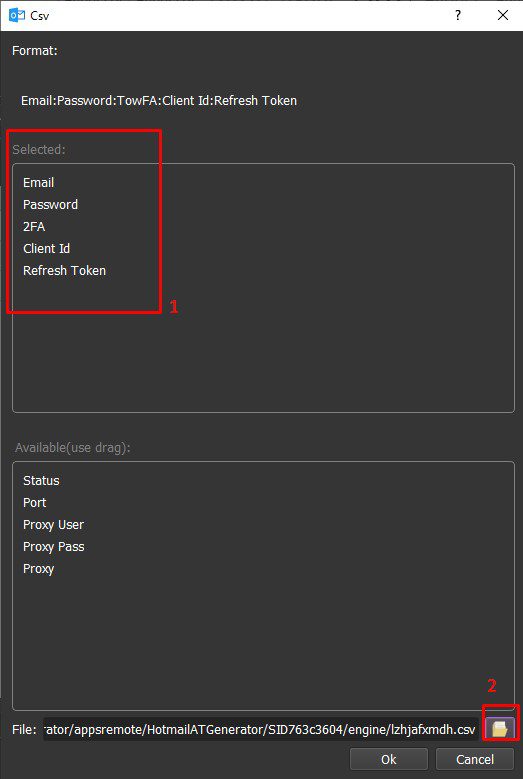This screenshot has width=523, height=779.
Task: Select Port in the Available list
Action: [35, 503]
